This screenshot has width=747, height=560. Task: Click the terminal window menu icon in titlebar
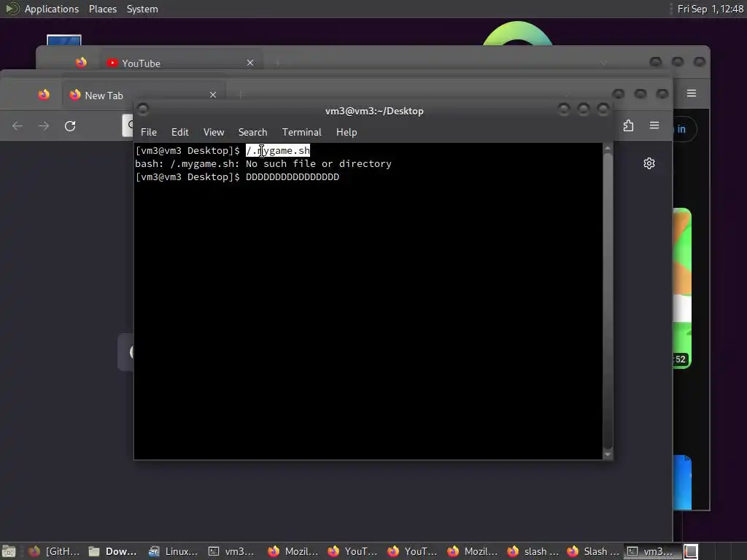pos(142,109)
